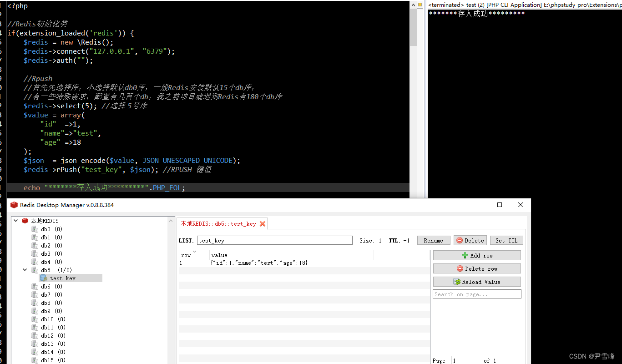Select the db0 (0) tree row
Image resolution: width=622 pixels, height=364 pixels.
(x=51, y=229)
